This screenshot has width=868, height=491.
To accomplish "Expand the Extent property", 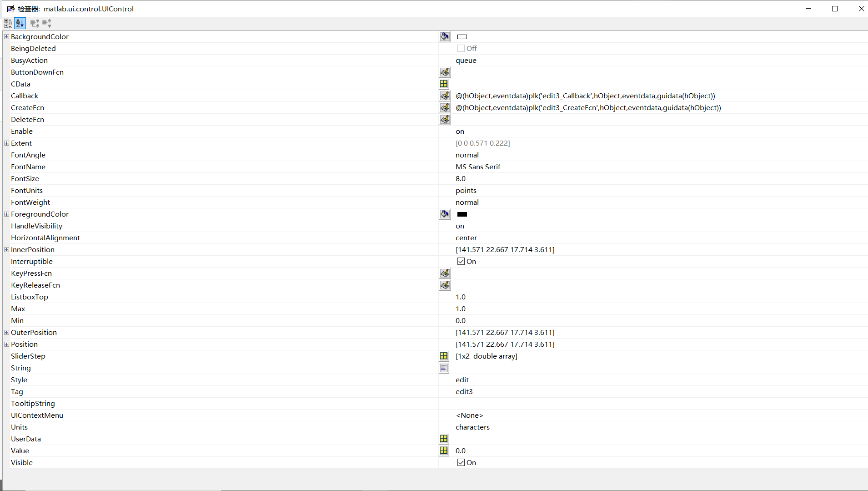I will click(x=6, y=143).
